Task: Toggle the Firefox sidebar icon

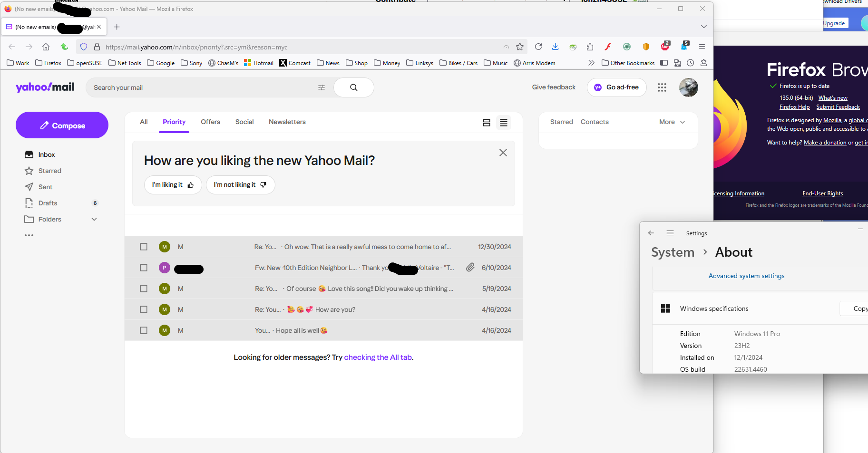Action: (x=664, y=63)
